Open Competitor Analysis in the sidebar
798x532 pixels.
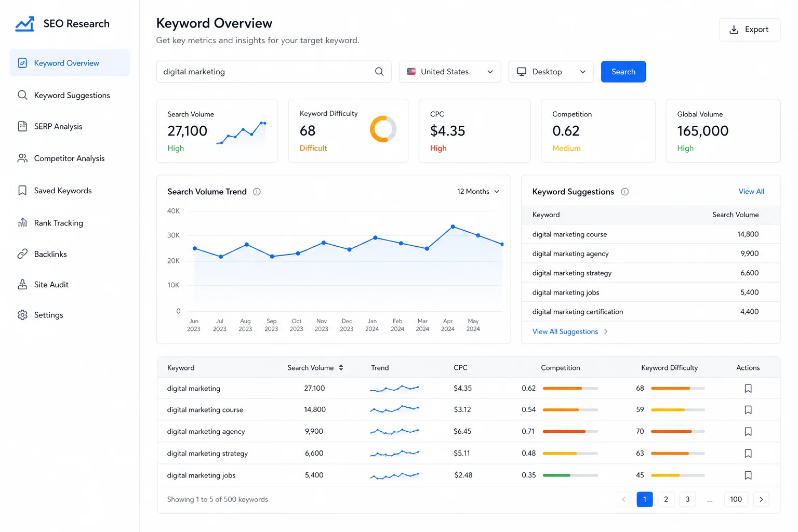[x=70, y=158]
